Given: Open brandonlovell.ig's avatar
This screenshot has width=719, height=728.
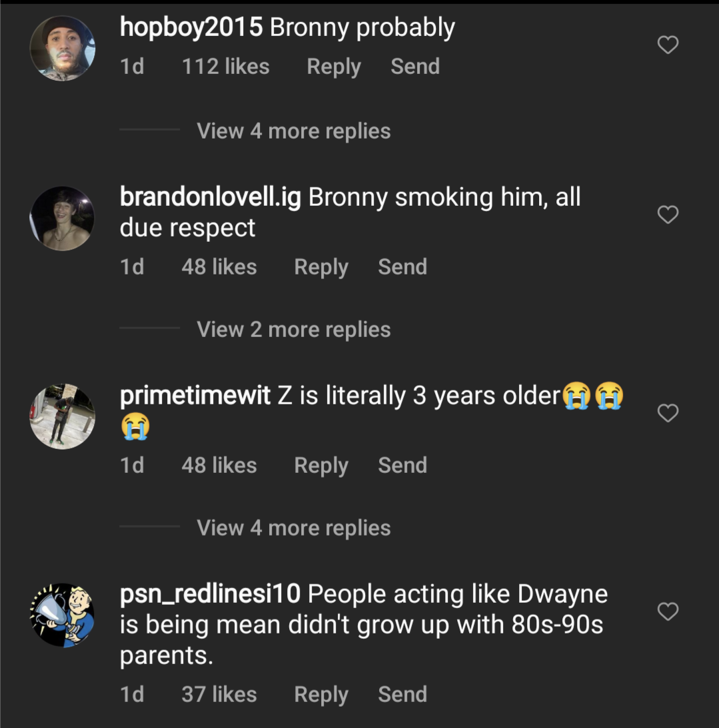Looking at the screenshot, I should [x=63, y=218].
